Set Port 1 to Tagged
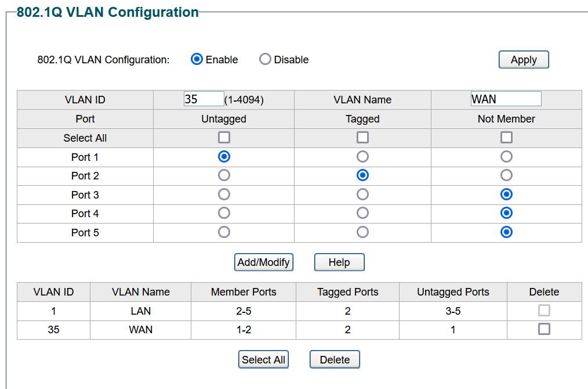The image size is (588, 389). (x=362, y=157)
